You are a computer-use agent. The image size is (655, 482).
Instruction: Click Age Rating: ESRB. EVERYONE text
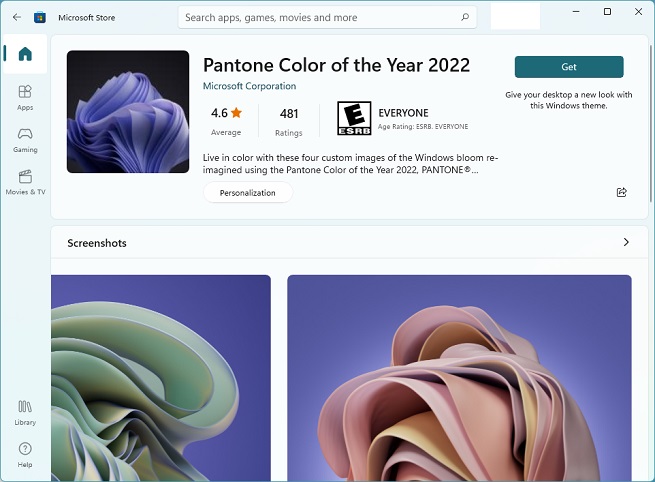click(423, 127)
